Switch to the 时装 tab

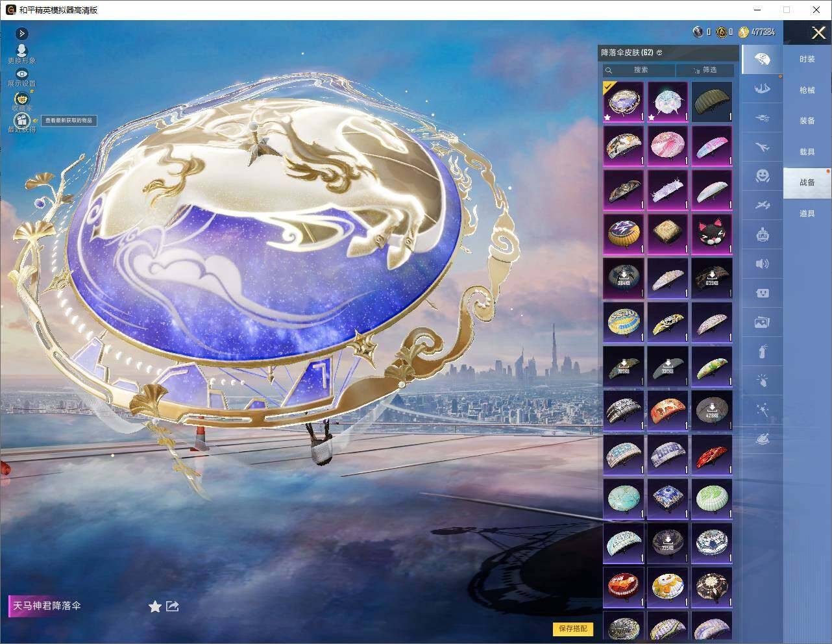coord(807,59)
